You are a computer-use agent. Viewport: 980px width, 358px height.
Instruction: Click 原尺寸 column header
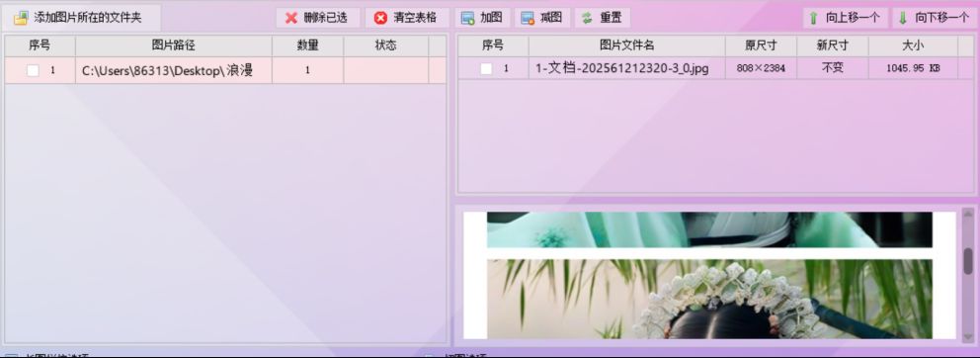point(761,45)
